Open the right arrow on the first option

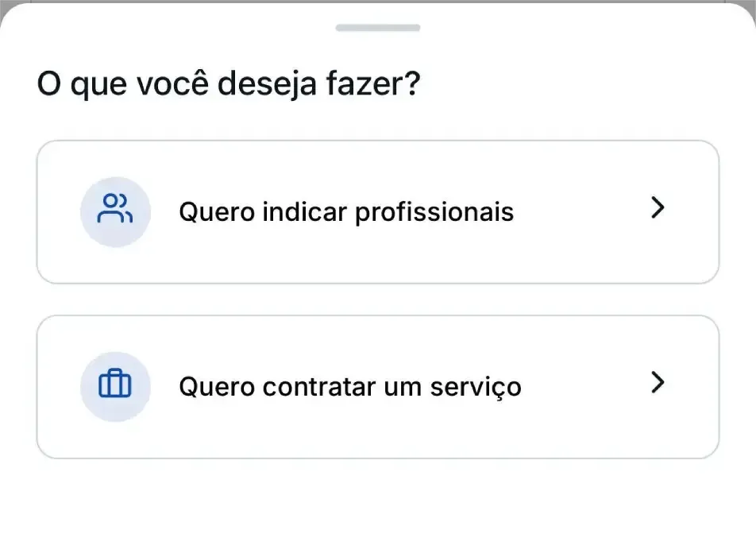657,208
